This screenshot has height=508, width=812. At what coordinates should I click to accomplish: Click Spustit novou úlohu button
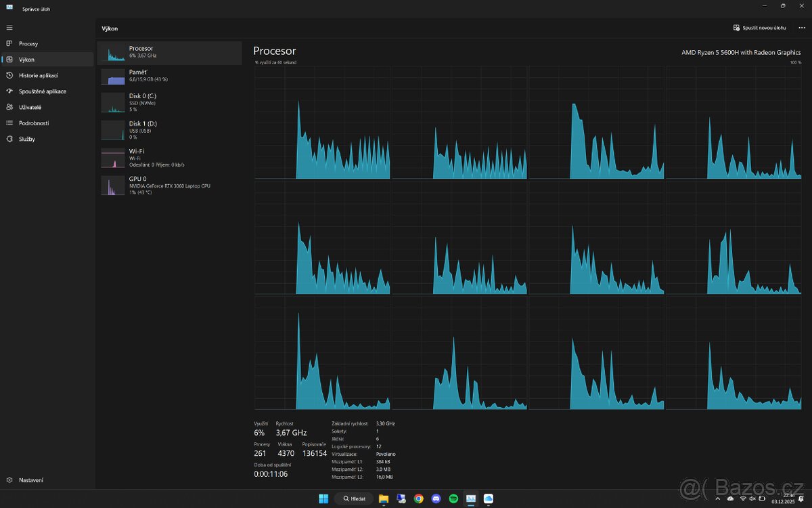(x=759, y=28)
